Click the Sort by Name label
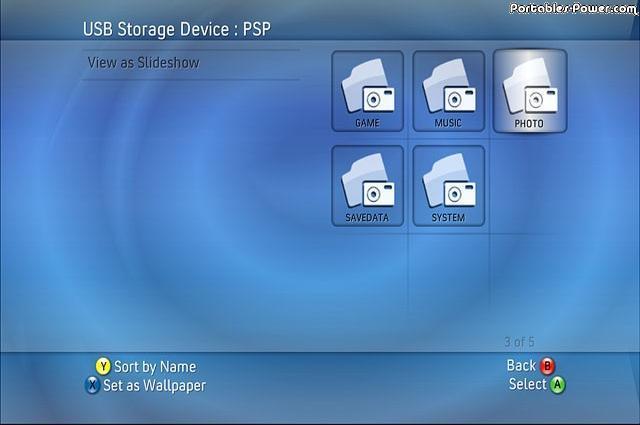 [x=155, y=367]
